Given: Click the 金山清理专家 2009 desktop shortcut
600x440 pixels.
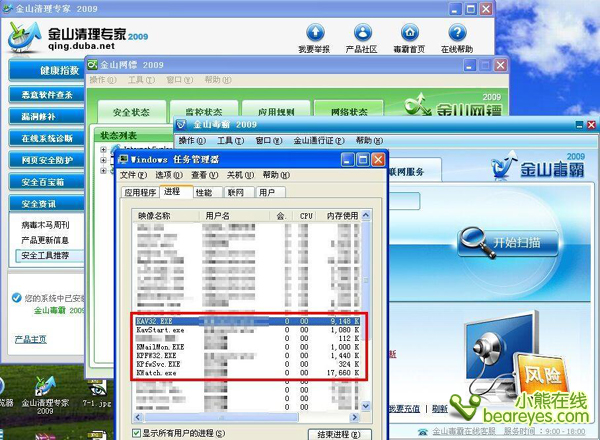Looking at the screenshot, I should pyautogui.click(x=45, y=396).
